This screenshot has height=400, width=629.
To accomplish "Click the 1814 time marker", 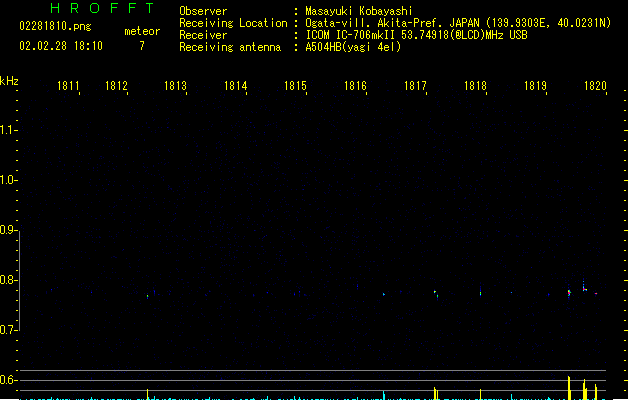I will pyautogui.click(x=236, y=86).
